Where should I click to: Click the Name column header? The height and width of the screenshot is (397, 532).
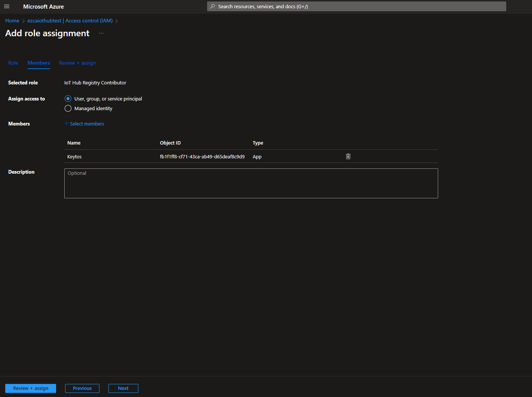[74, 143]
